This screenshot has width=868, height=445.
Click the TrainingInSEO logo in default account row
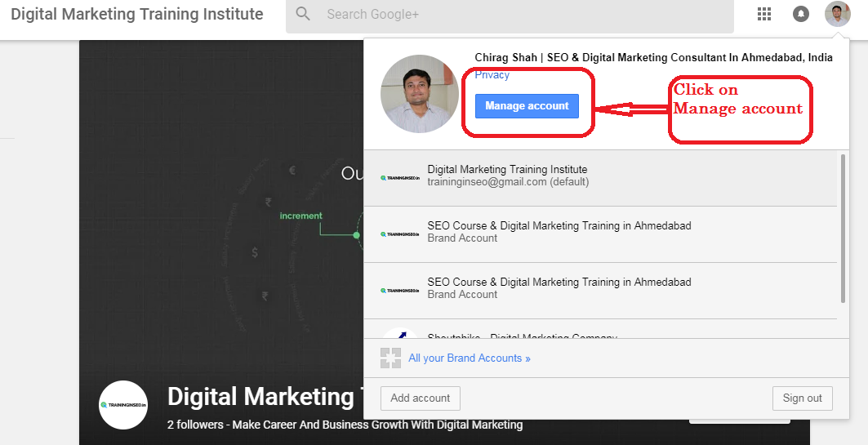400,178
